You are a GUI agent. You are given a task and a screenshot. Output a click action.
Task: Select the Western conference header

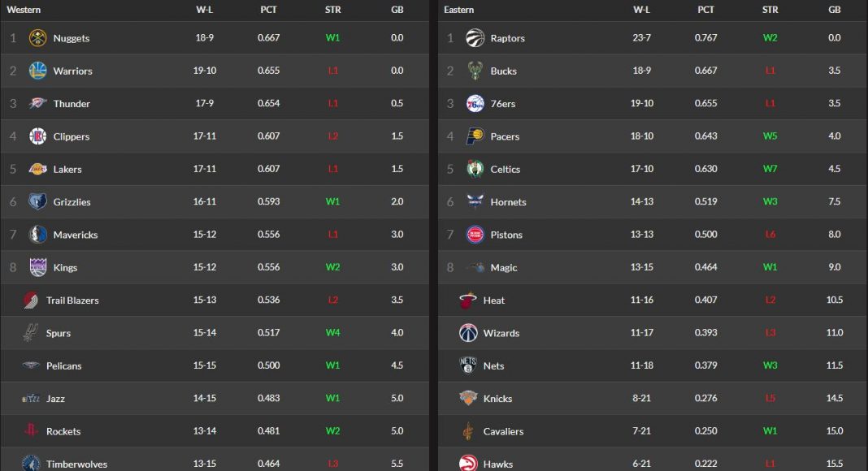[24, 10]
